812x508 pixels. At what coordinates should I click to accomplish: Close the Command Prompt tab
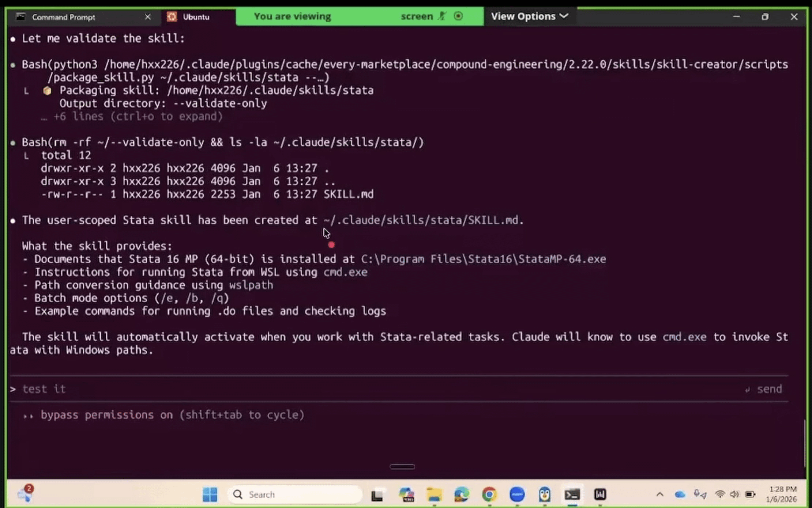point(148,17)
